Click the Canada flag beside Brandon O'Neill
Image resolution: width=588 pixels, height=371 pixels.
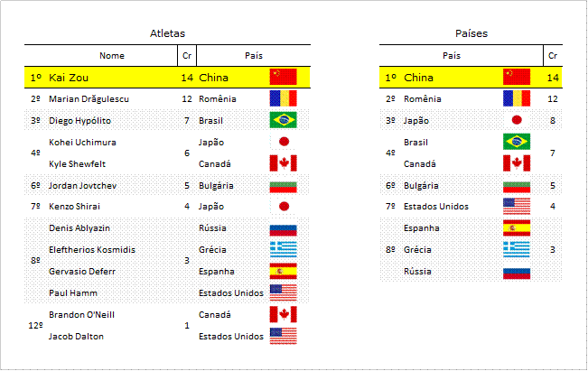283,314
